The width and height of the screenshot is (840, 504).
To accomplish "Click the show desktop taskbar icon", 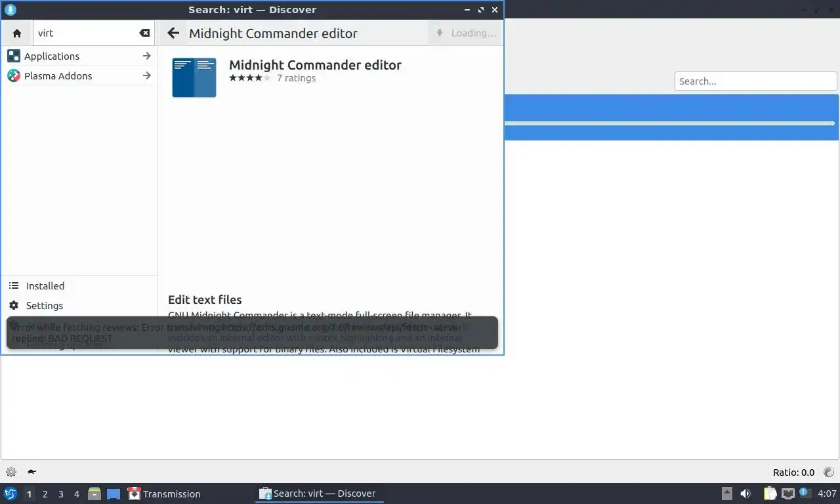I will click(114, 493).
